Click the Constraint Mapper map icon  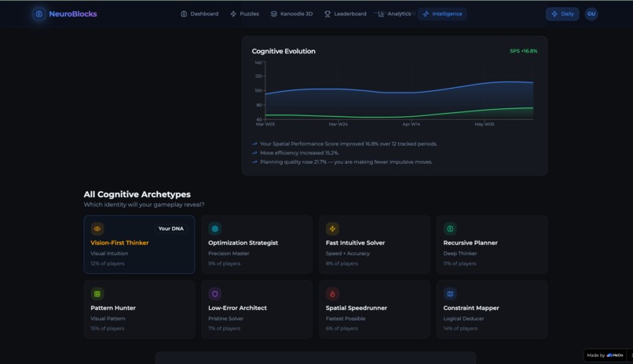click(450, 294)
